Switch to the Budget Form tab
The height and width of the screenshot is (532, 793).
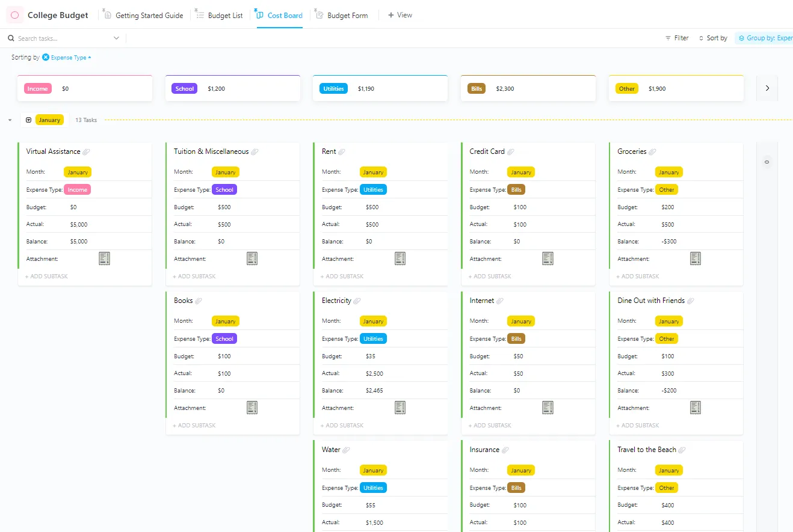click(342, 15)
